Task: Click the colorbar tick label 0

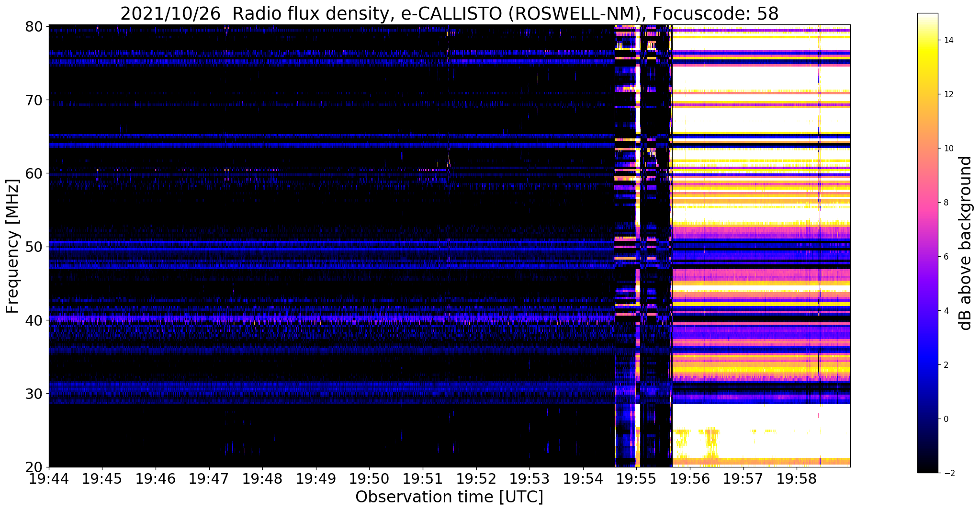Action: [946, 419]
